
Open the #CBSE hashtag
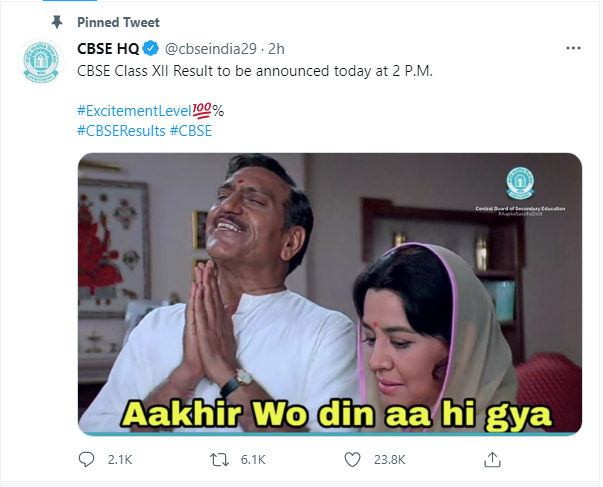coord(191,131)
